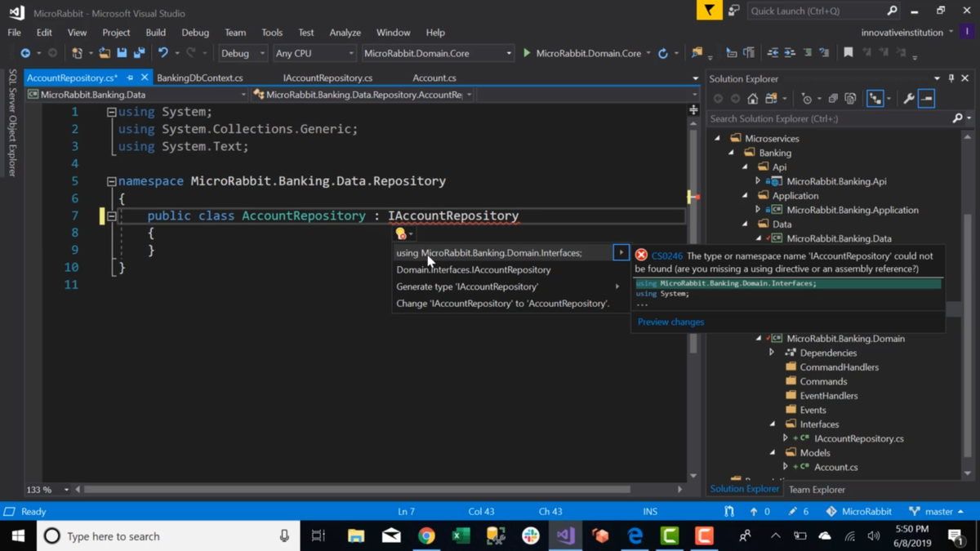Click the notifications filter flag icon
Screen dimensions: 980x551
709,11
